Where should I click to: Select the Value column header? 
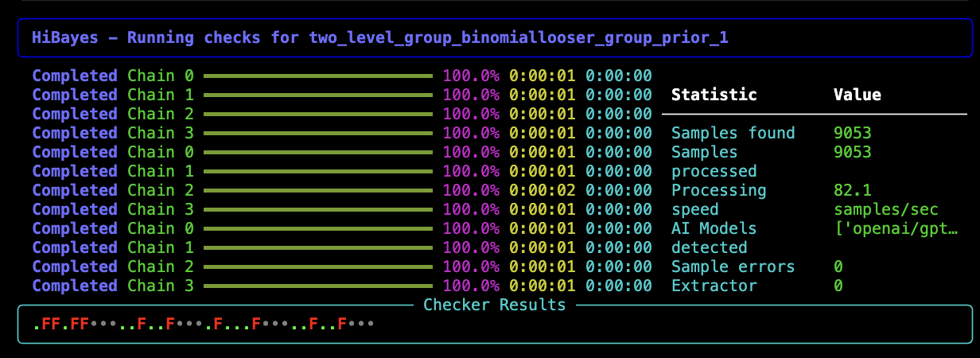pyautogui.click(x=857, y=95)
